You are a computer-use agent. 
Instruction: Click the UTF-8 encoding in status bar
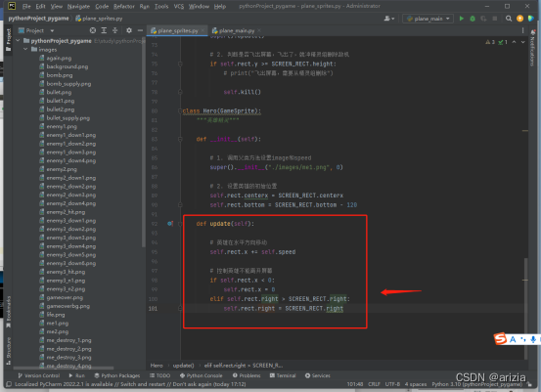[x=392, y=384]
